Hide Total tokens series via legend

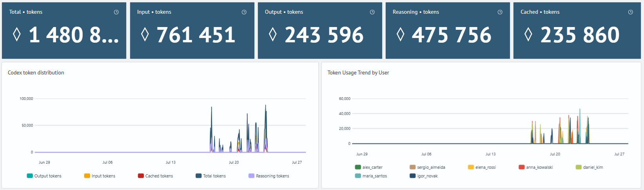211,176
